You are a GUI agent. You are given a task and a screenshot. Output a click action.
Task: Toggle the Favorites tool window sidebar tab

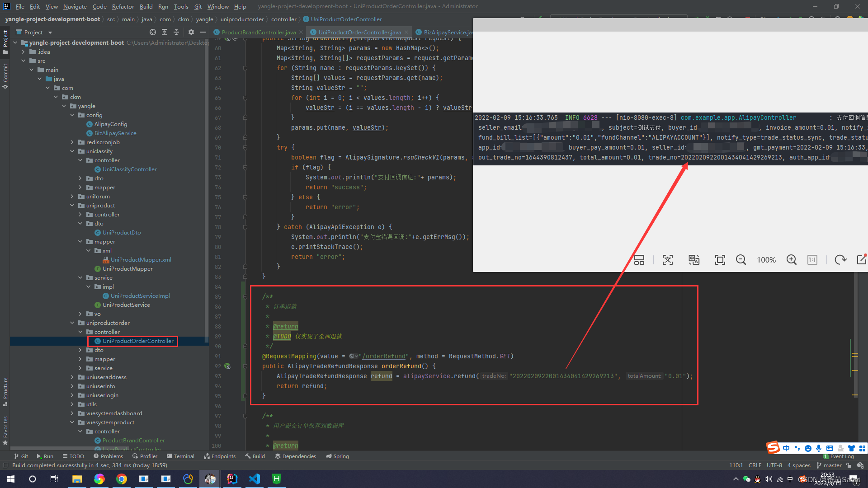coord(5,431)
